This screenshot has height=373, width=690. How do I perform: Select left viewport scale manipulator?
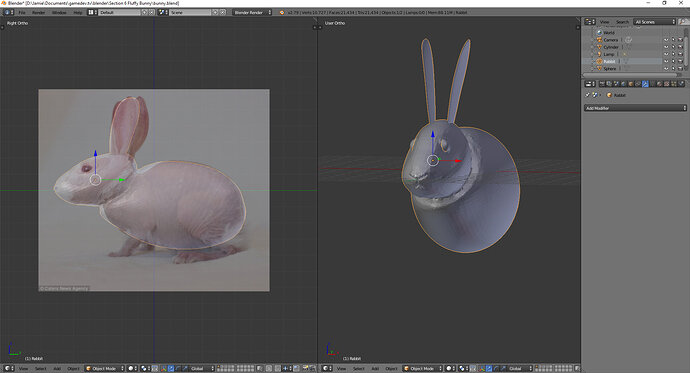click(185, 369)
